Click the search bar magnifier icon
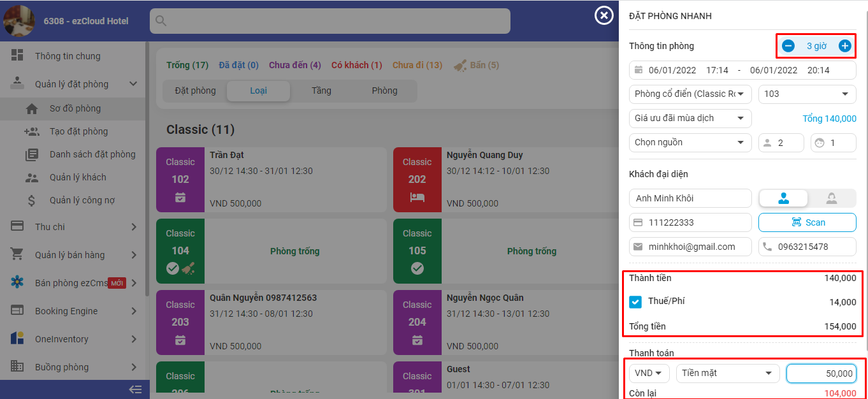Screen dimensions: 868x399 pyautogui.click(x=161, y=21)
